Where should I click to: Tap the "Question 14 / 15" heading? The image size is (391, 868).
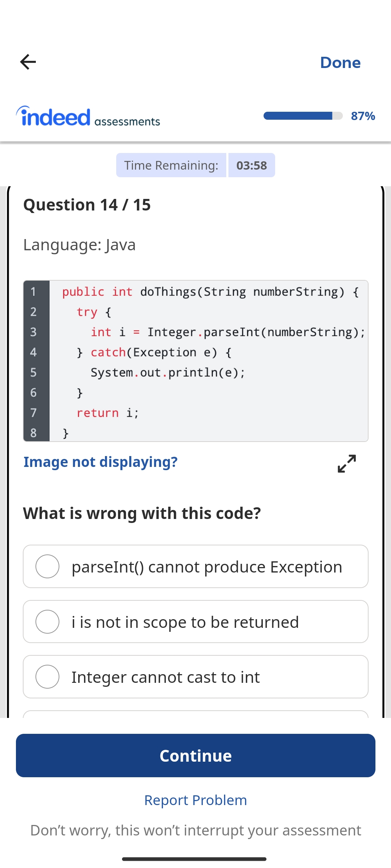pyautogui.click(x=87, y=205)
